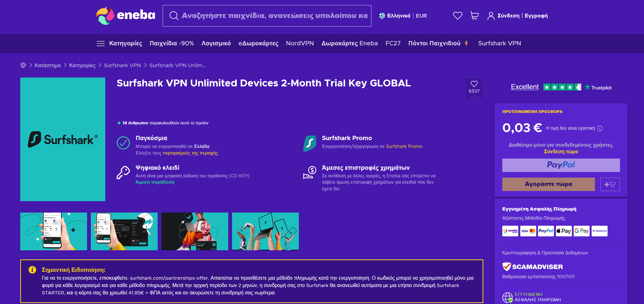Click the eneba wallet payment icon
644x304 pixels.
(x=510, y=231)
